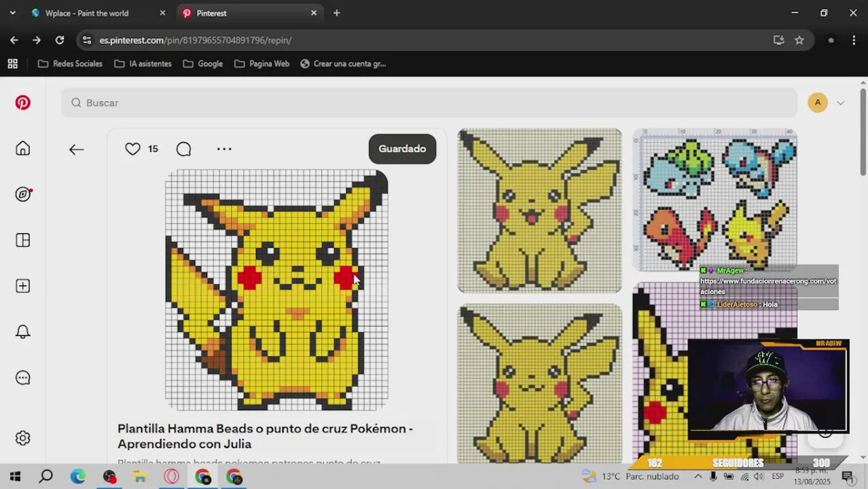Viewport: 868px width, 489px height.
Task: Open the tab search dropdown arrow
Action: (12, 13)
